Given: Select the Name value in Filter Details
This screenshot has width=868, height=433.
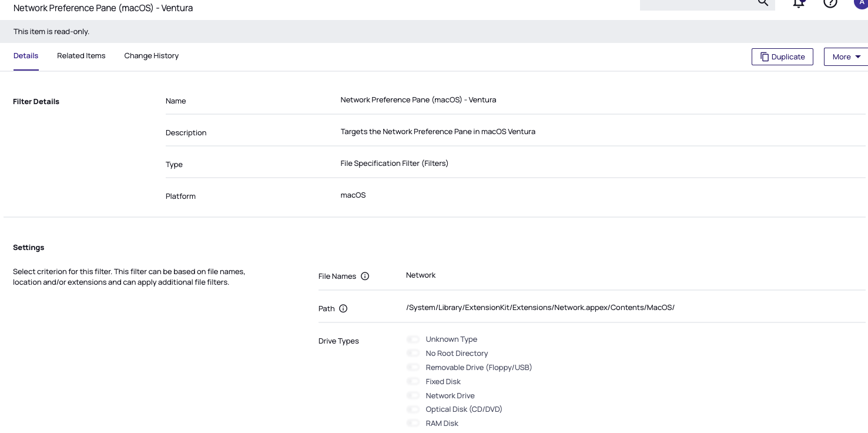Looking at the screenshot, I should pyautogui.click(x=418, y=100).
